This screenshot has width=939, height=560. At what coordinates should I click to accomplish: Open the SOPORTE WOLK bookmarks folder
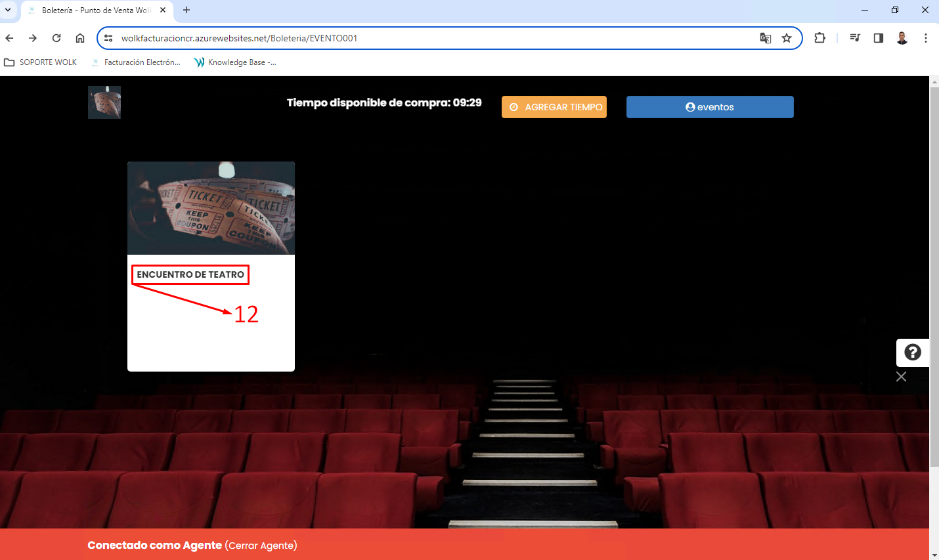(41, 62)
